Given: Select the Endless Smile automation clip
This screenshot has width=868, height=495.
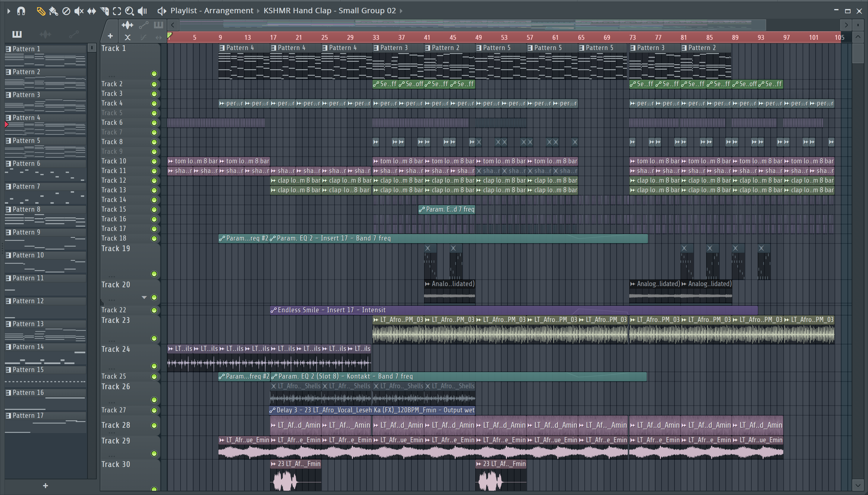Looking at the screenshot, I should (514, 310).
